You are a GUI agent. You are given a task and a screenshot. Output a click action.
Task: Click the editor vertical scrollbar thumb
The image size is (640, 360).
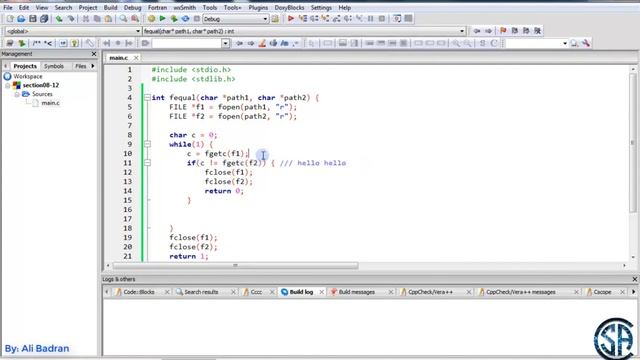tap(633, 142)
